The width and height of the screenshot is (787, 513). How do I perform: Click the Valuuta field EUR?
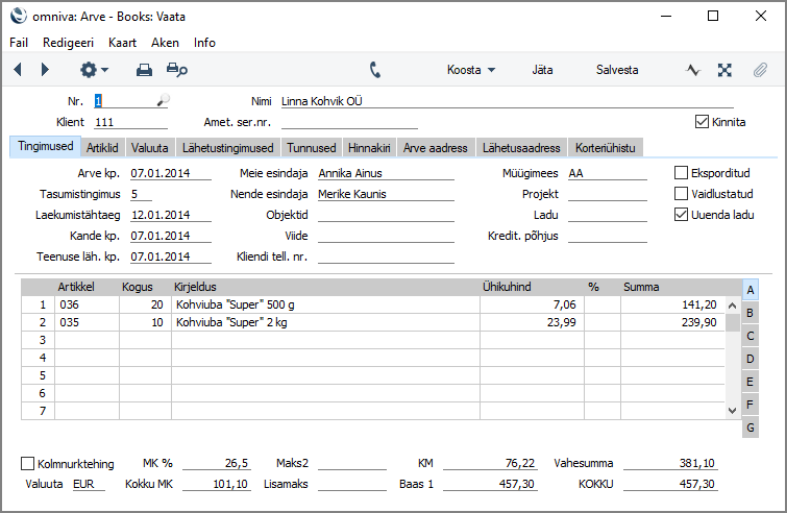[x=89, y=484]
